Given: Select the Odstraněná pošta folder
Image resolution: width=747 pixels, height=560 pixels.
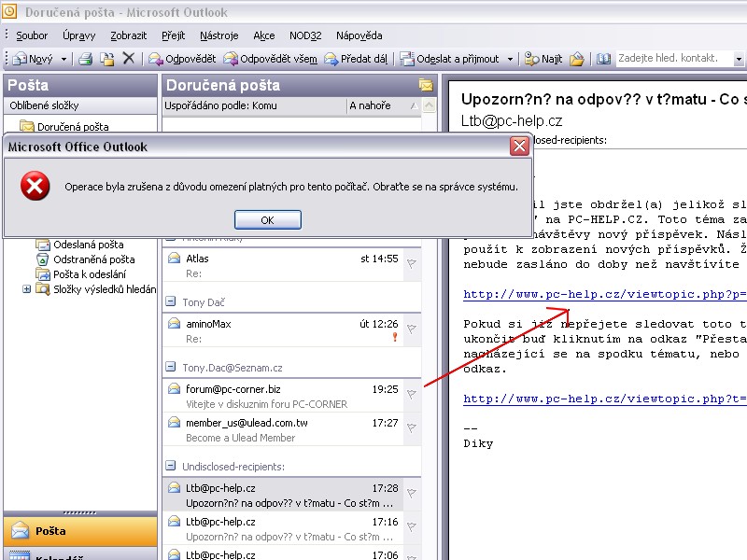Looking at the screenshot, I should click(86, 259).
